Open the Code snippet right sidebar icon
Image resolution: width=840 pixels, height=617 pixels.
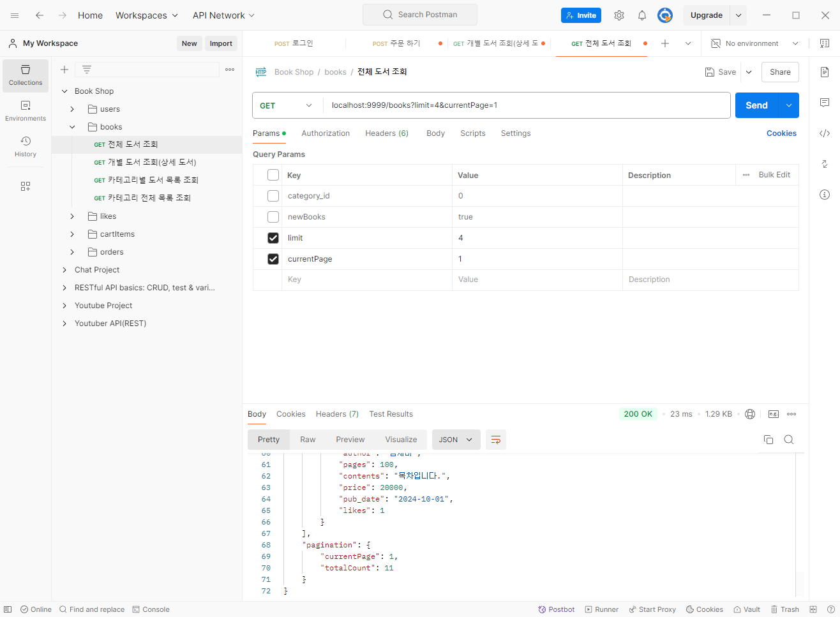click(825, 133)
